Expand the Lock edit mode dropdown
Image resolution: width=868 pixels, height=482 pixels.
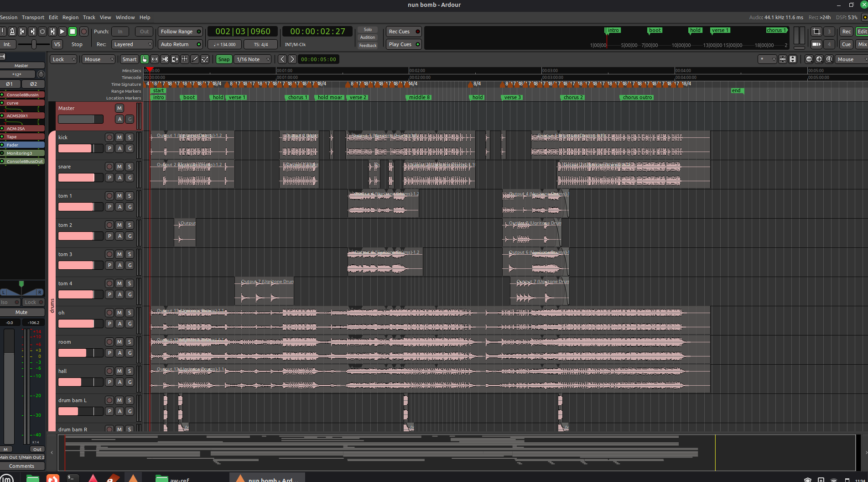click(63, 59)
